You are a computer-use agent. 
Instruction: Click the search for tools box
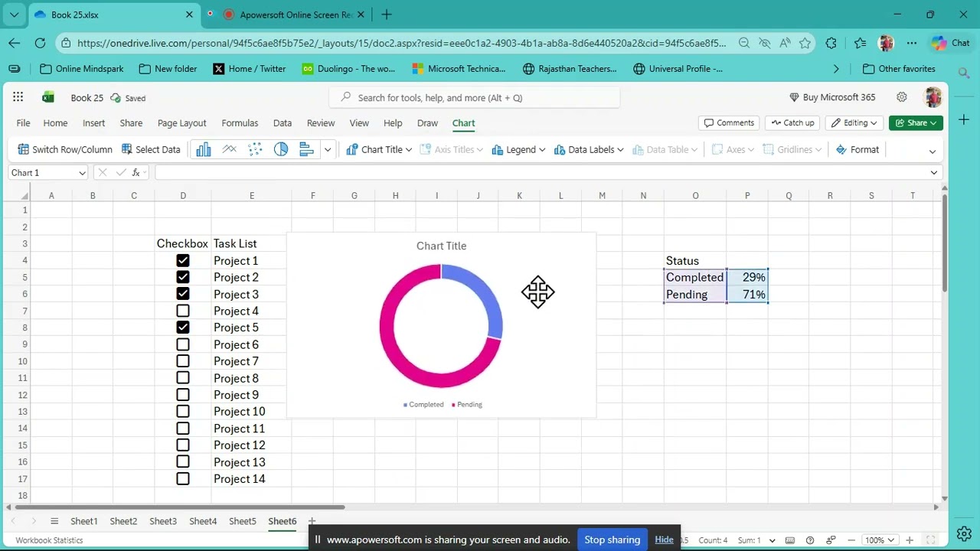[475, 97]
